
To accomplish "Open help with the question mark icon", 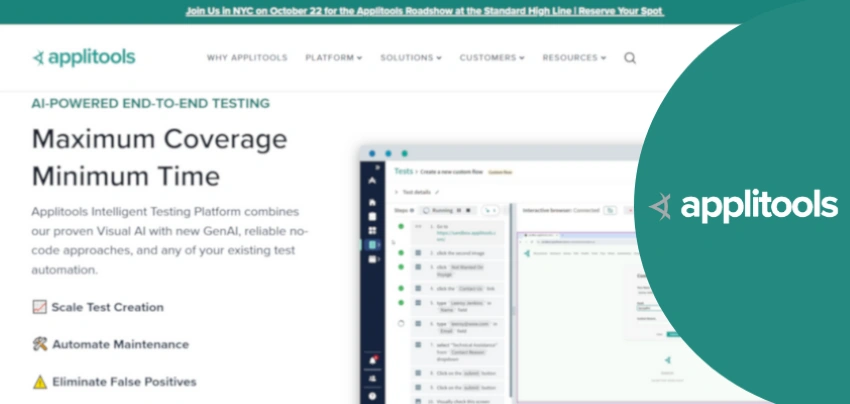I will 372,396.
